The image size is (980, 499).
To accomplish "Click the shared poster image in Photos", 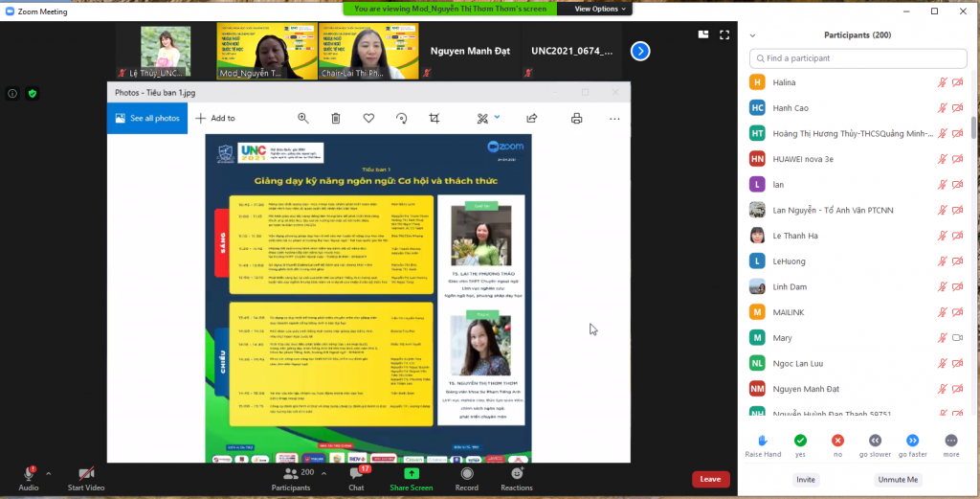I will coord(368,298).
